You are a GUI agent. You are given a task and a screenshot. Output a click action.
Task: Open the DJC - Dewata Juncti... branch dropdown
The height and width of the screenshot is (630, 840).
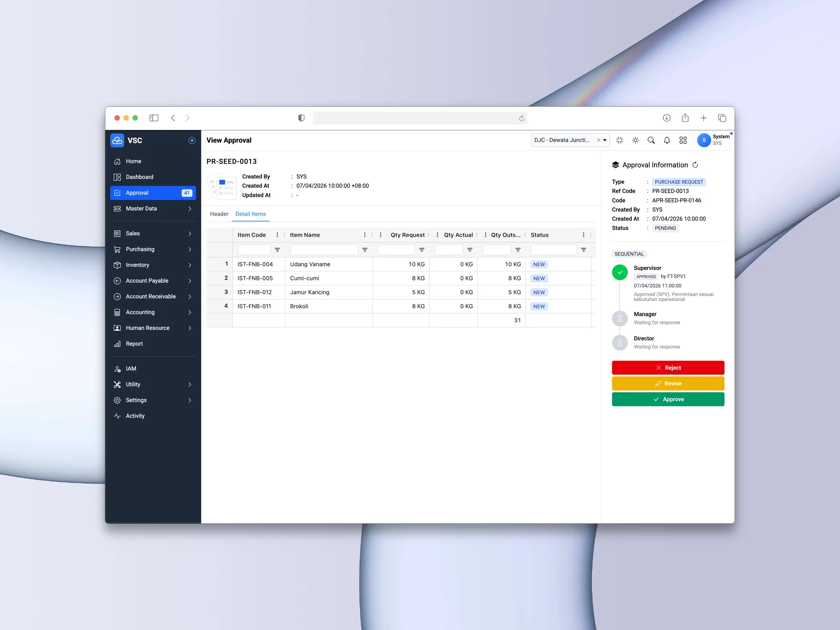pos(570,140)
